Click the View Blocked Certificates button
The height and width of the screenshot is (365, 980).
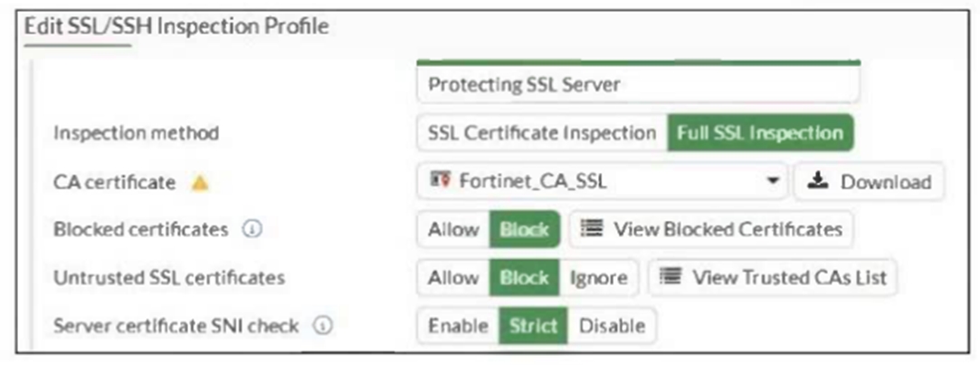pos(710,229)
